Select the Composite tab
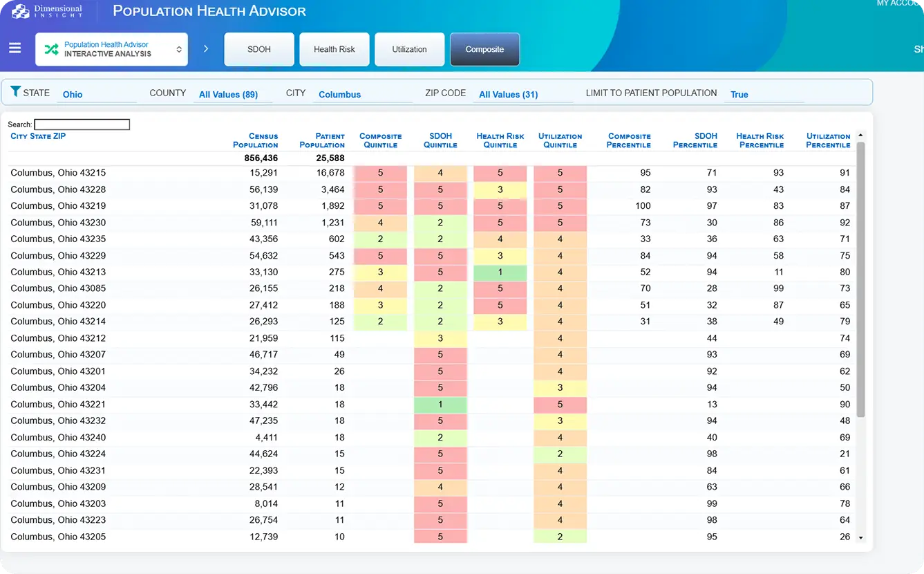924x574 pixels. click(484, 49)
